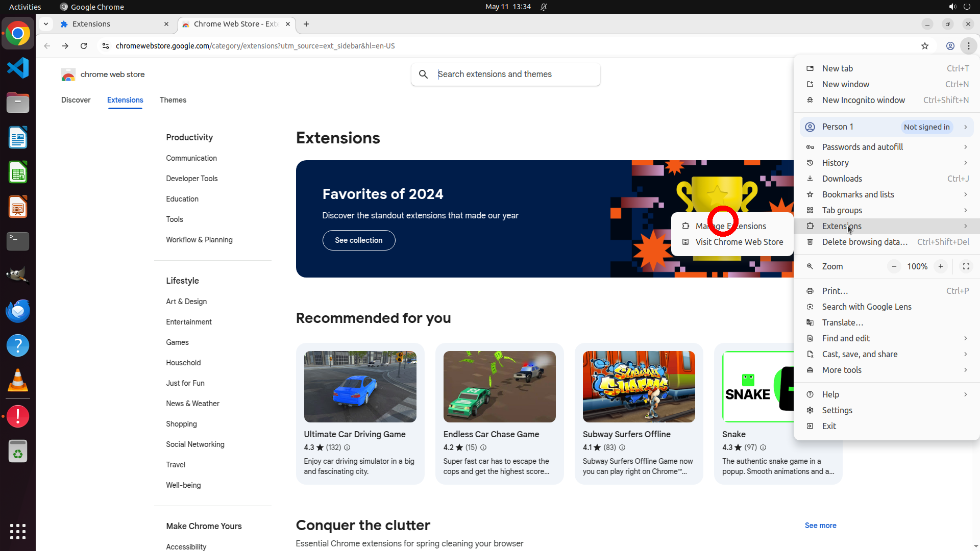Click the view site information icon
Viewport: 980px width, 551px height.
[106, 46]
